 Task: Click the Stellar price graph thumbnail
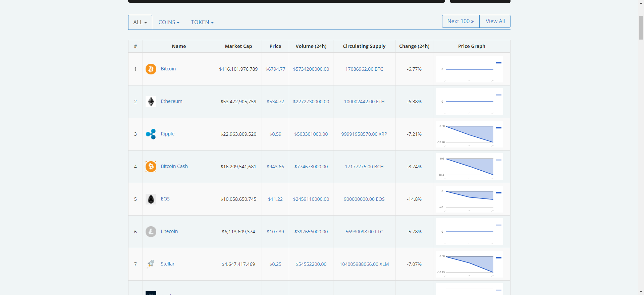click(469, 264)
